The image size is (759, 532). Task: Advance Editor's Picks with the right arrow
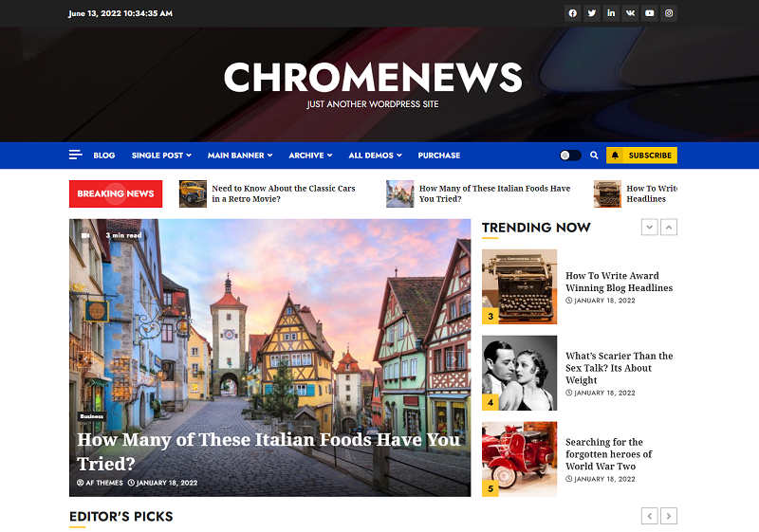(669, 516)
